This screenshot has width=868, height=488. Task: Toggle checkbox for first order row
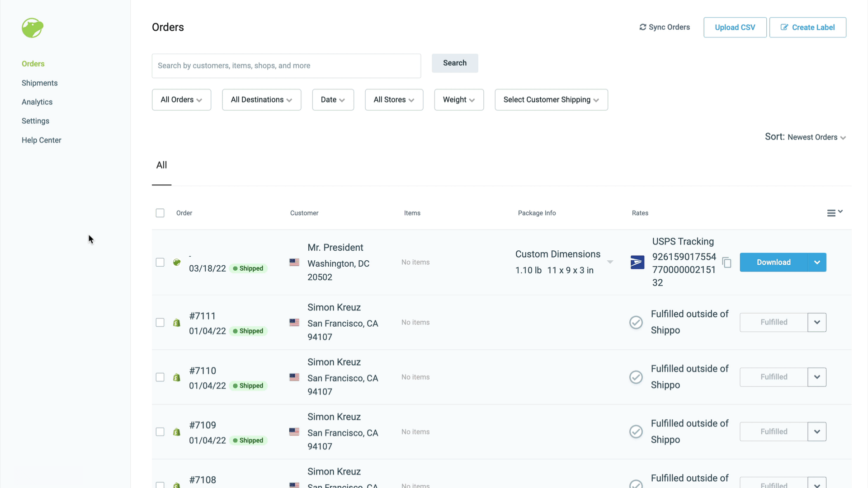(x=160, y=262)
